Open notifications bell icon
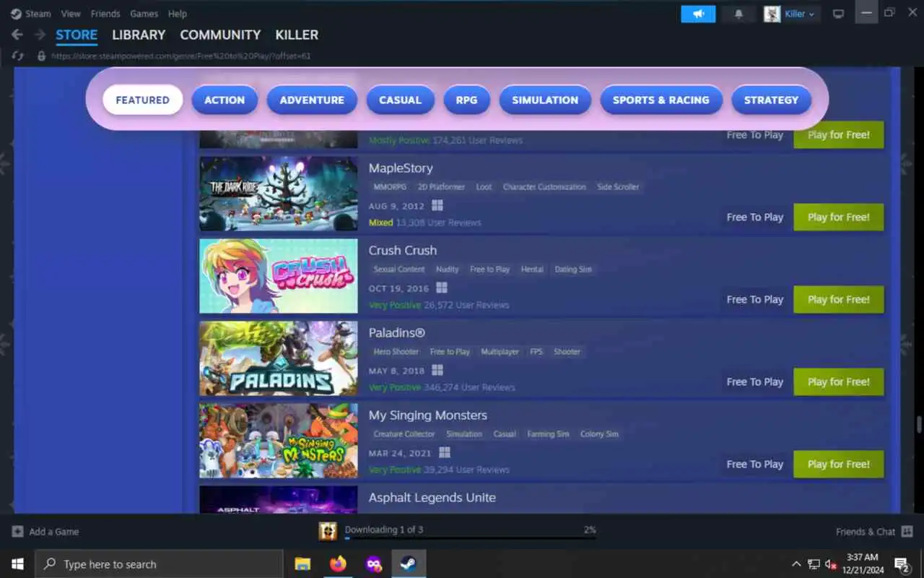This screenshot has width=924, height=578. tap(738, 14)
